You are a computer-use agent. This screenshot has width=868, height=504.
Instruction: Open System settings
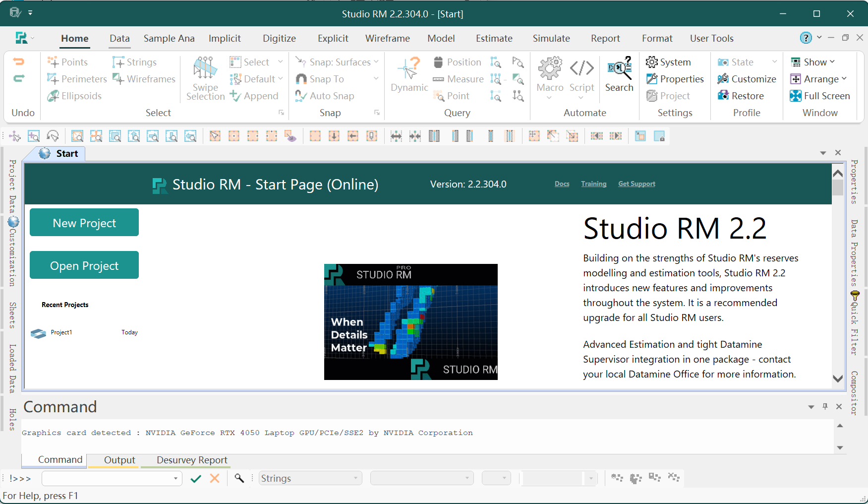669,62
